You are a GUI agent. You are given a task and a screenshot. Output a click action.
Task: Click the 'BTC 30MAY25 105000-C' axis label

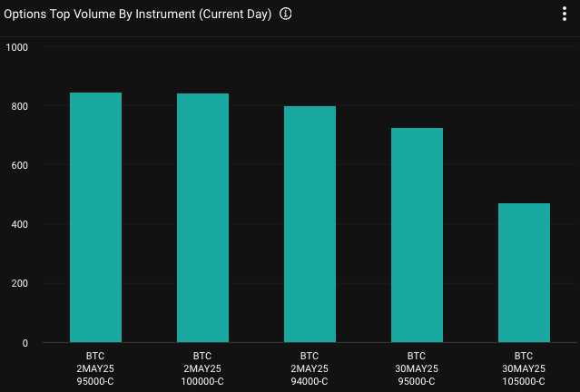[x=524, y=368]
